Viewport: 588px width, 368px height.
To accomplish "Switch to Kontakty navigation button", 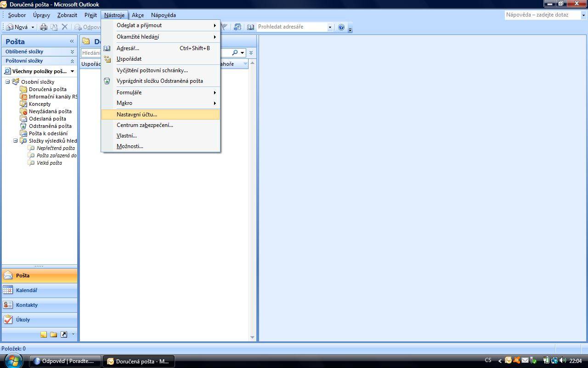I will 40,305.
